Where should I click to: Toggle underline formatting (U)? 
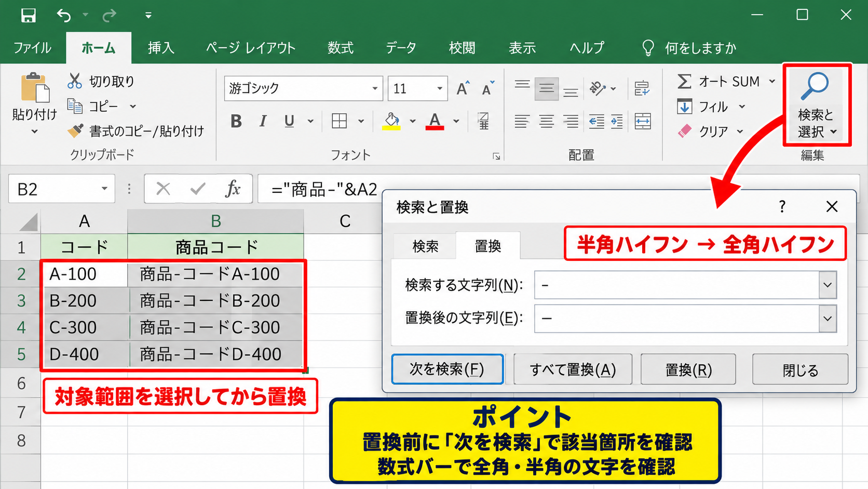[x=289, y=121]
